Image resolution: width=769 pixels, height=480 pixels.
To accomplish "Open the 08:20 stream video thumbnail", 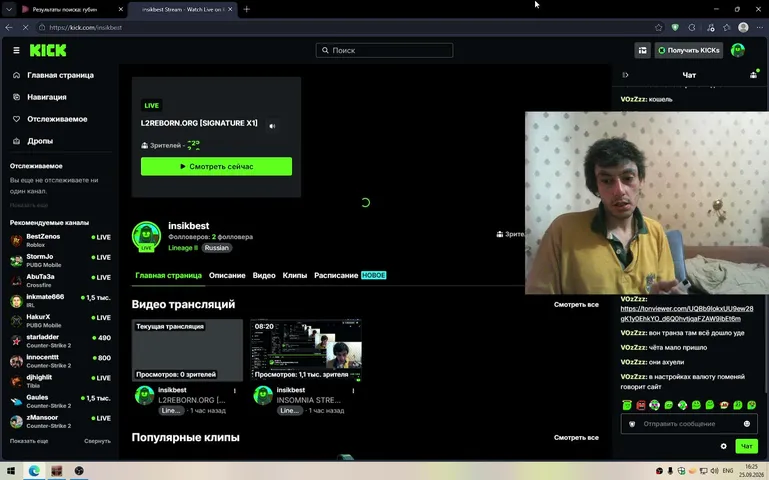I will click(306, 350).
